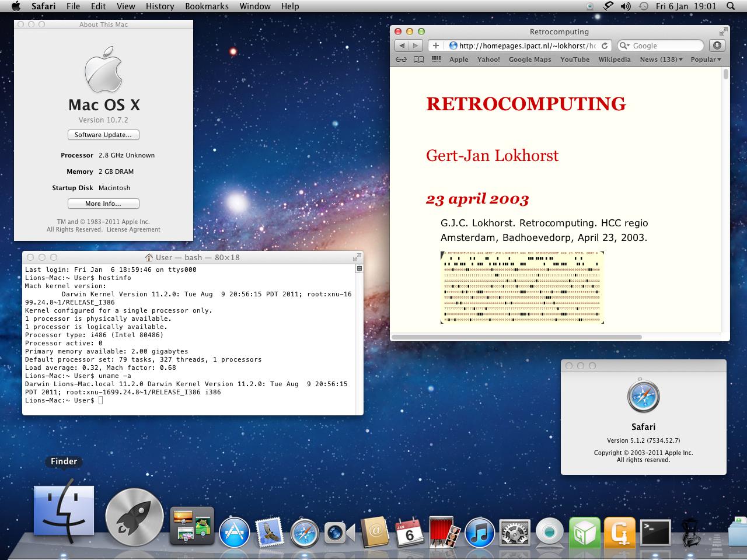The width and height of the screenshot is (747, 560).
Task: Reload the Retrocomputing page
Action: click(605, 45)
